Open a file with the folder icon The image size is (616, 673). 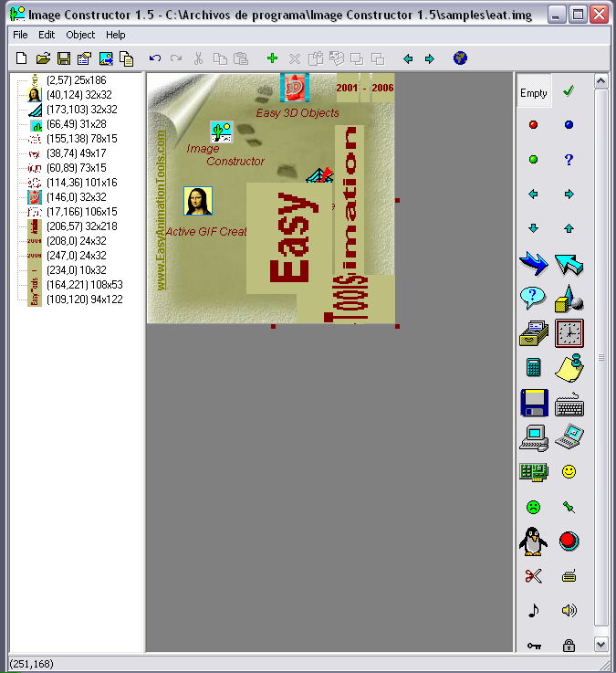(43, 58)
